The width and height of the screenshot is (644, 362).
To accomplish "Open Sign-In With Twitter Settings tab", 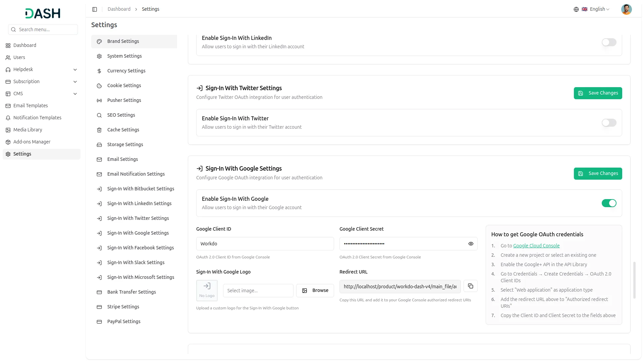I will (x=134, y=219).
